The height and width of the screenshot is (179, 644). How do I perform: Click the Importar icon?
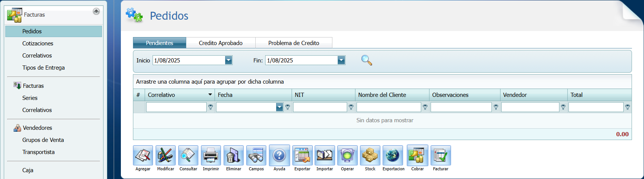click(x=325, y=156)
